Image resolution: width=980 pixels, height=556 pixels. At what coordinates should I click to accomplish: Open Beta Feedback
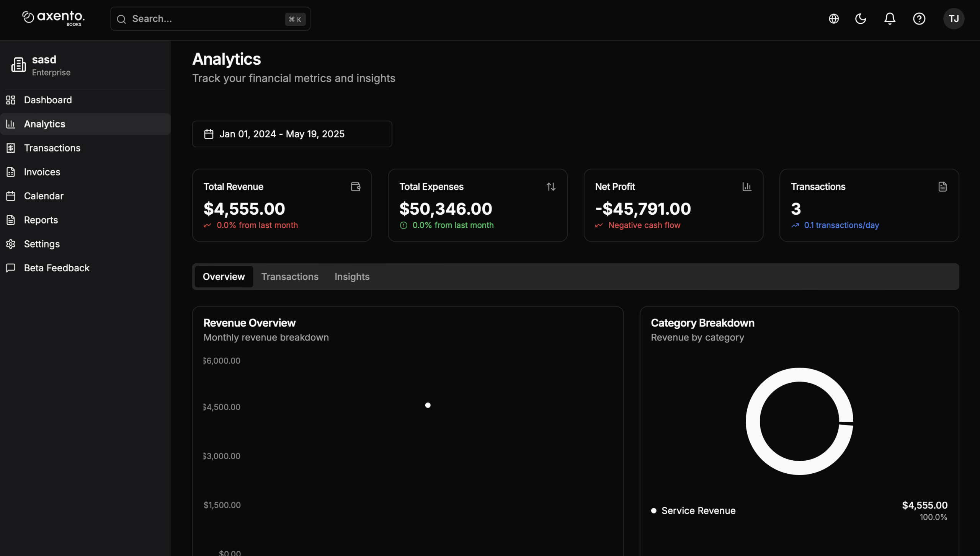click(85, 268)
